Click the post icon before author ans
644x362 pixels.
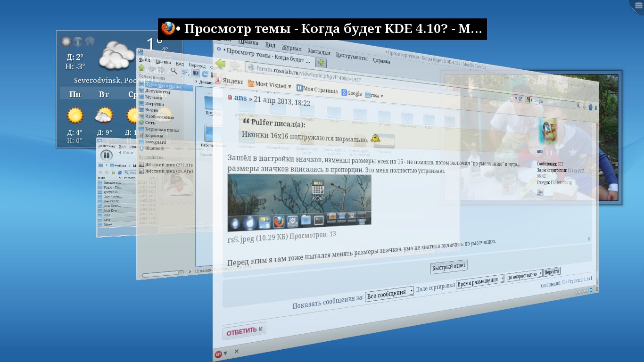pyautogui.click(x=230, y=97)
